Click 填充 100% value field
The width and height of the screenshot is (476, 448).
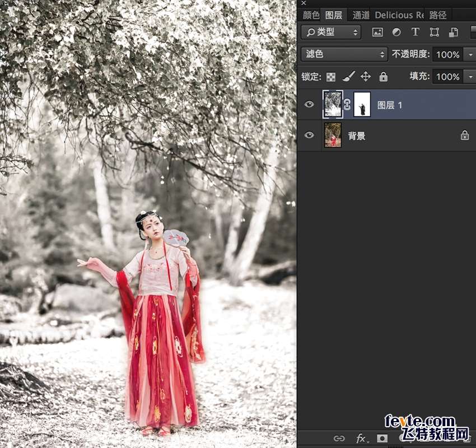(x=448, y=77)
